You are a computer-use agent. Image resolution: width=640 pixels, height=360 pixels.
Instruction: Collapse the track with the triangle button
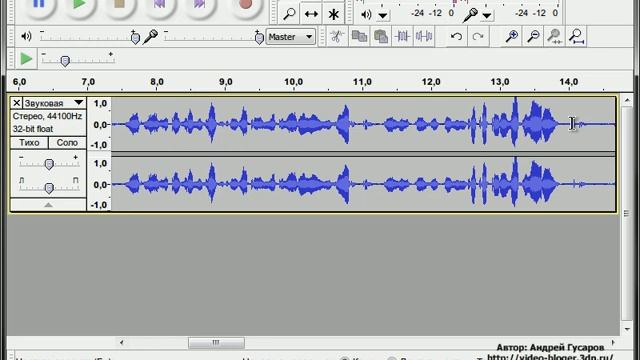(x=48, y=204)
